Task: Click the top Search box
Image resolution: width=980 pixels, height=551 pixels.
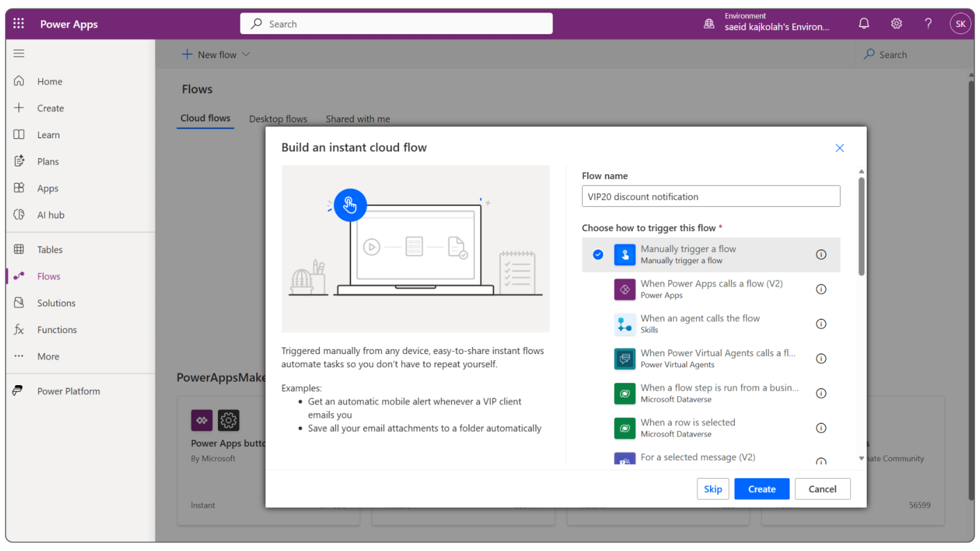Action: [x=396, y=24]
